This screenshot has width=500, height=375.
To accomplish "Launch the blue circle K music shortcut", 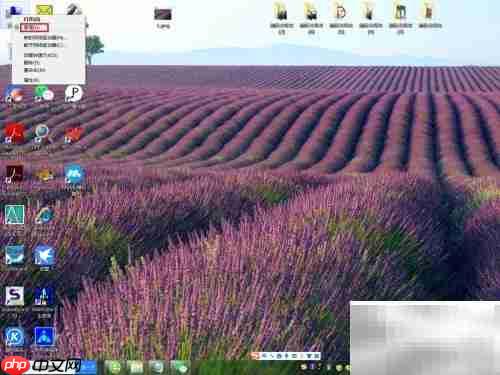I will (x=15, y=337).
